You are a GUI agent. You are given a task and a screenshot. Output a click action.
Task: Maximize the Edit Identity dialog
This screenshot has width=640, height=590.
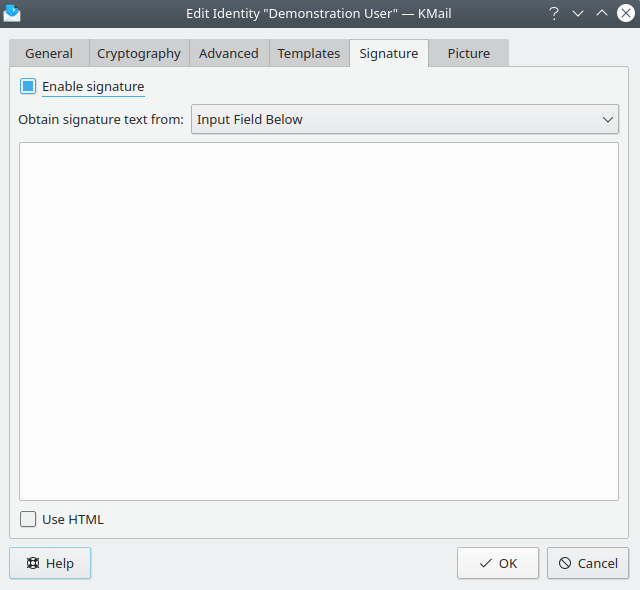click(602, 14)
